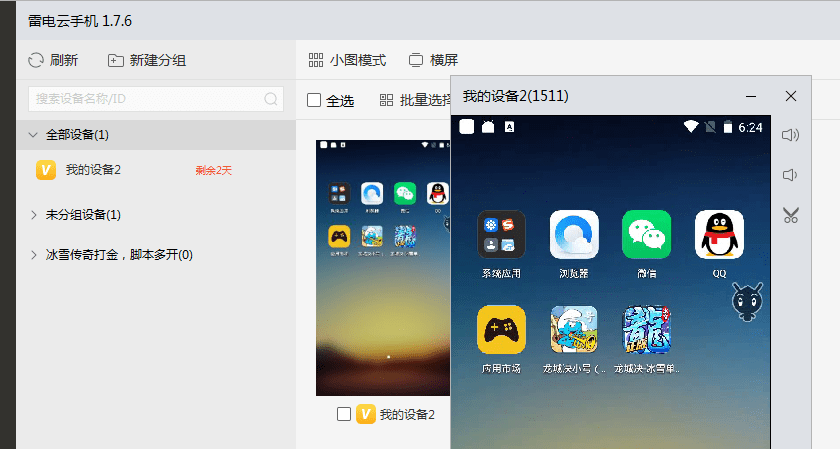Switch to 小图模式 view
The width and height of the screenshot is (840, 449).
click(x=347, y=60)
